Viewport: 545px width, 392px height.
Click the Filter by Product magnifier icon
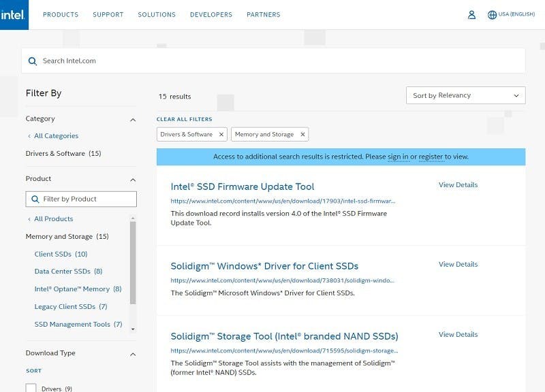coord(34,199)
